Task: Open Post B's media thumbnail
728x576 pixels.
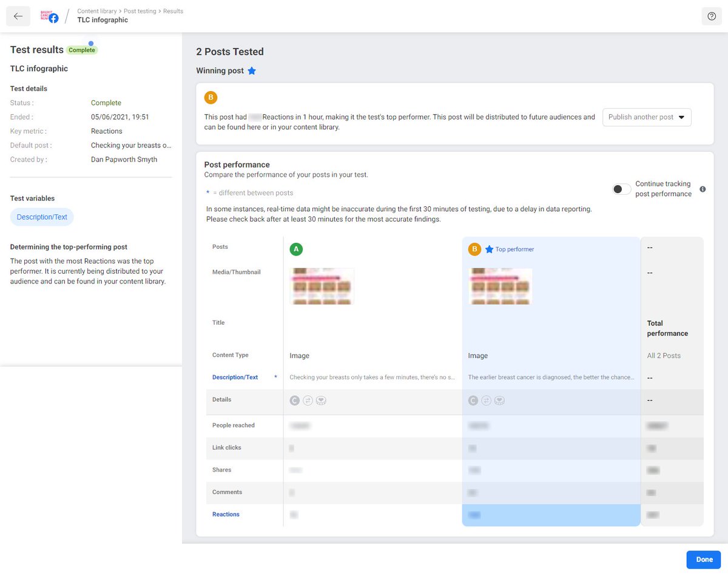Action: pyautogui.click(x=500, y=286)
